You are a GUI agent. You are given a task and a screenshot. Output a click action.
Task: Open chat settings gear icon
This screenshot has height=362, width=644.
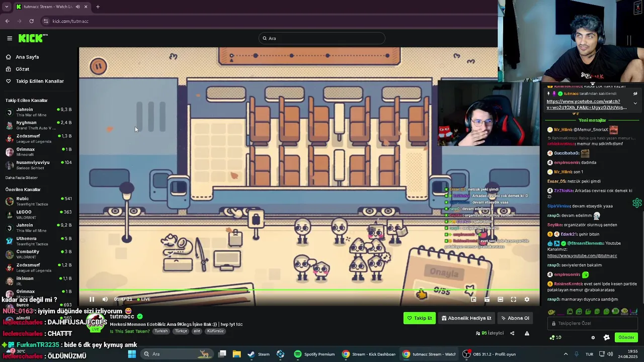pos(593,337)
